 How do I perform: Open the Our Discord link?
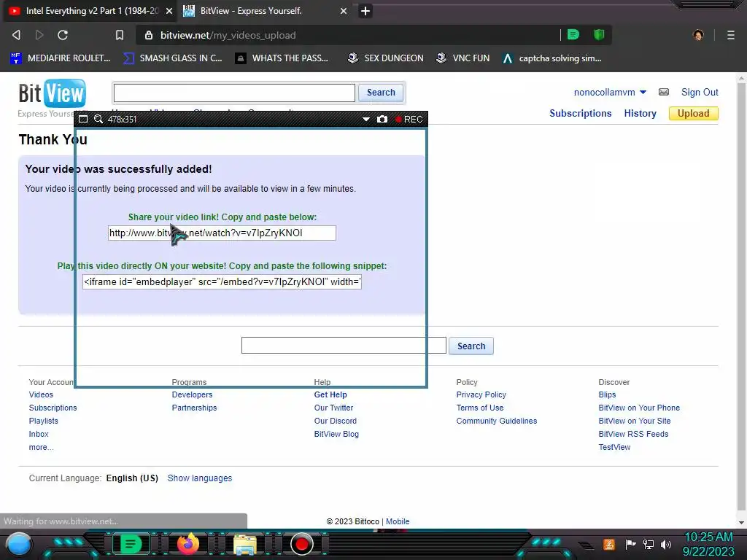[x=335, y=421]
